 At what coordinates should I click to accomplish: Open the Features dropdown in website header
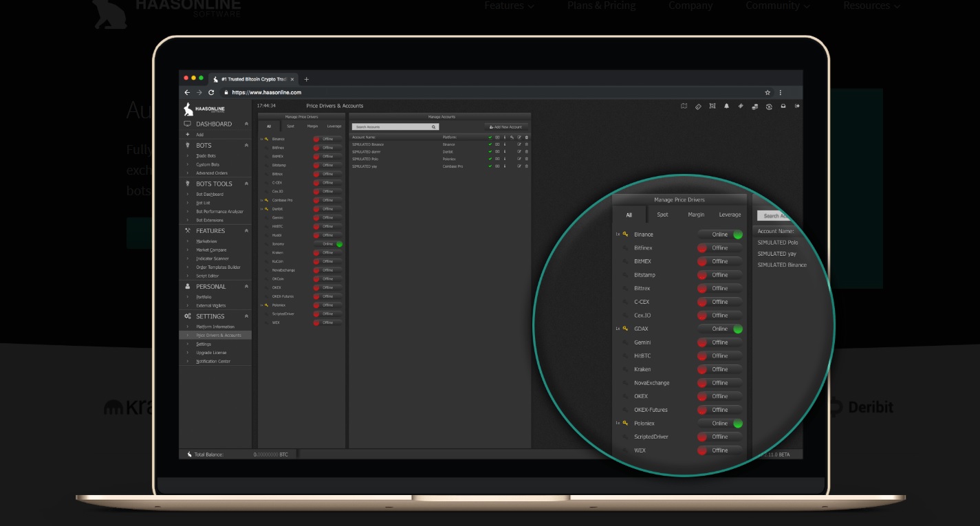[x=509, y=6]
